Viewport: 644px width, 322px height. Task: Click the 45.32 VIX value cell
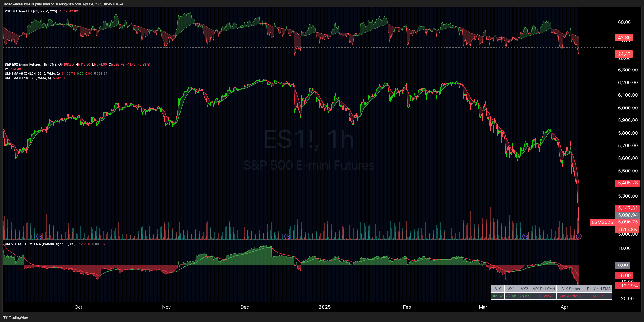click(498, 296)
